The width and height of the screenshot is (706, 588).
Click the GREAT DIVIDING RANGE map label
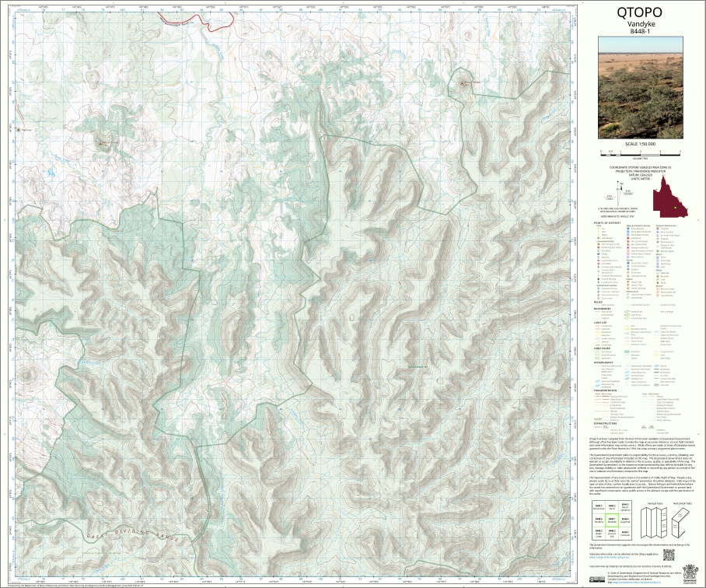pos(133,534)
